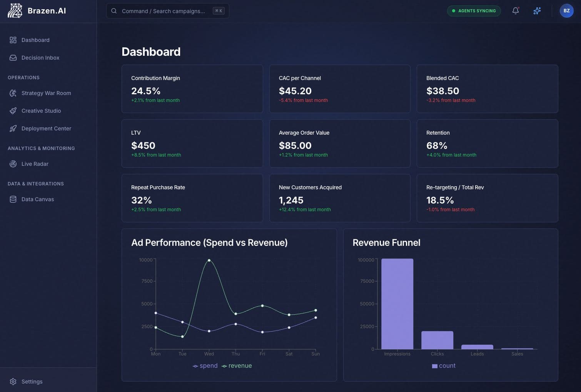Click the search magnifier icon
581x392 pixels.
114,11
